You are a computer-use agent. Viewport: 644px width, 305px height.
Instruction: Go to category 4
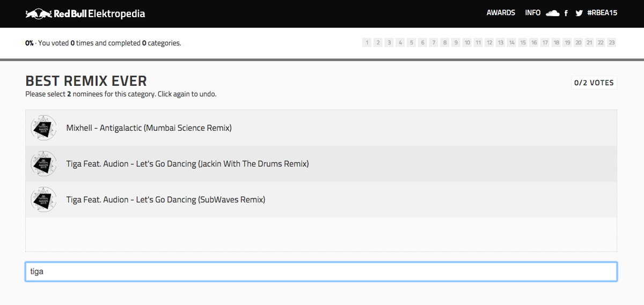[400, 42]
